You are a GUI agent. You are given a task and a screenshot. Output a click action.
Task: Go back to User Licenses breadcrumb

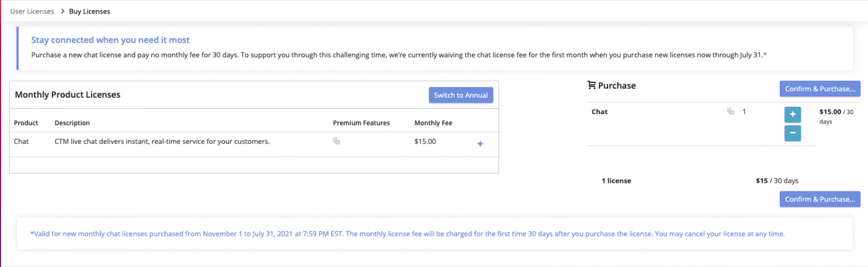tap(32, 11)
